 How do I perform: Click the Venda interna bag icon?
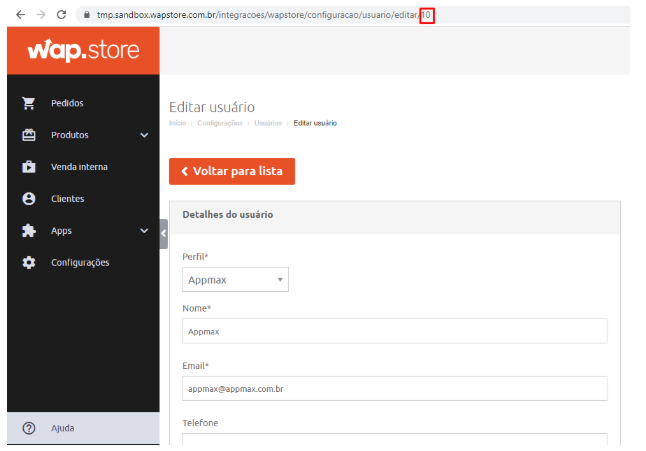29,167
